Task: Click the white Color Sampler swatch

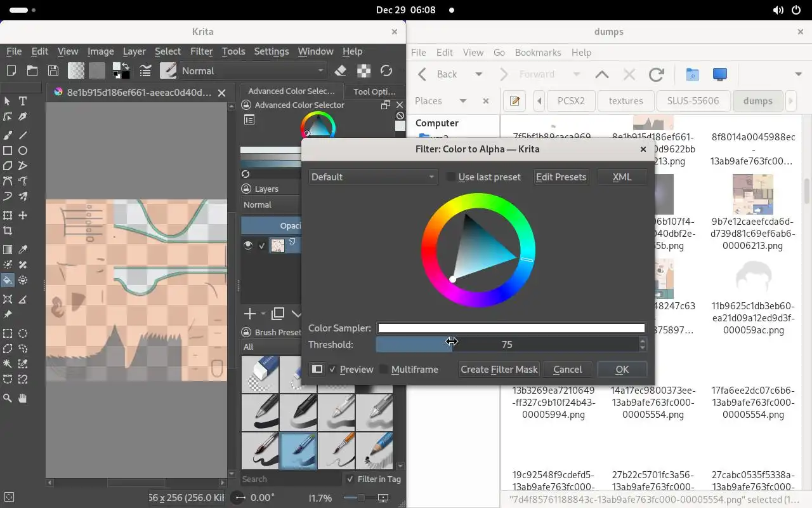Action: point(511,328)
